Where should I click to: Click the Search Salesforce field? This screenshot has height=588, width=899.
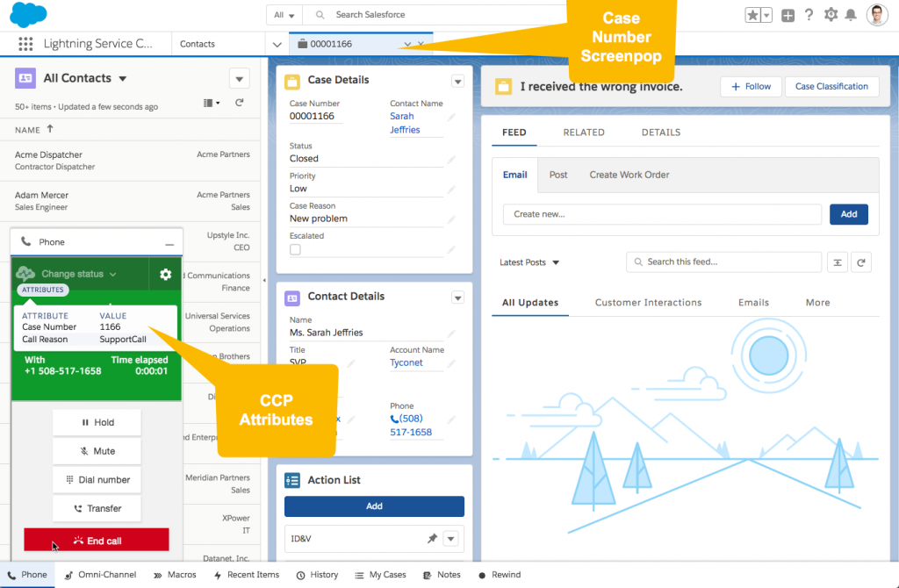(435, 15)
